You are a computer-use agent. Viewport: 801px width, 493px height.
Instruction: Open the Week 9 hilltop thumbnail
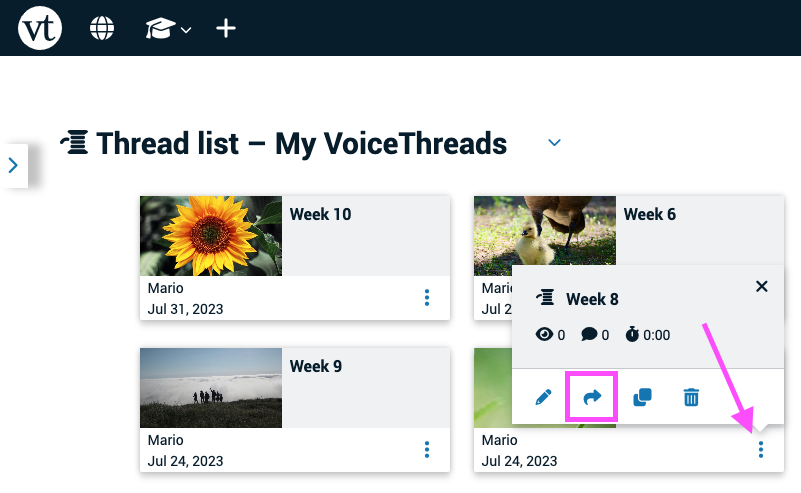(211, 388)
